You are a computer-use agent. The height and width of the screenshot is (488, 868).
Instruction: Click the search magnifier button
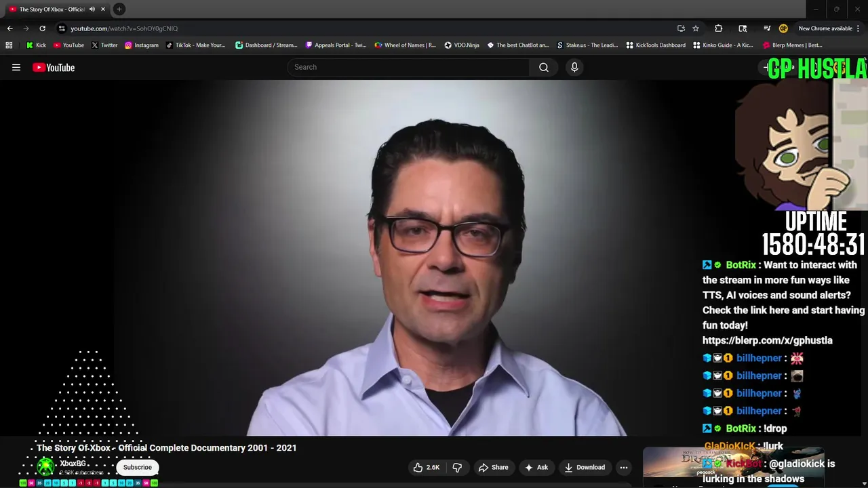(544, 67)
